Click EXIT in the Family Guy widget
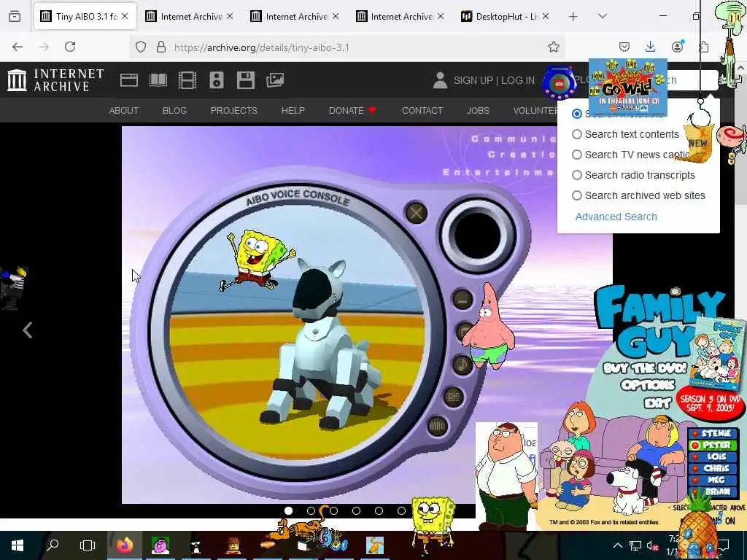 [x=657, y=404]
